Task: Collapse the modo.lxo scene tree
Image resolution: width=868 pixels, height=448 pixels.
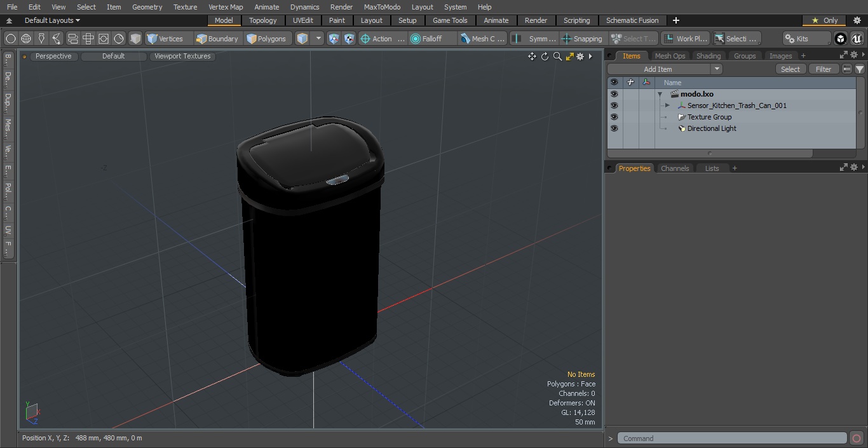Action: click(x=660, y=94)
